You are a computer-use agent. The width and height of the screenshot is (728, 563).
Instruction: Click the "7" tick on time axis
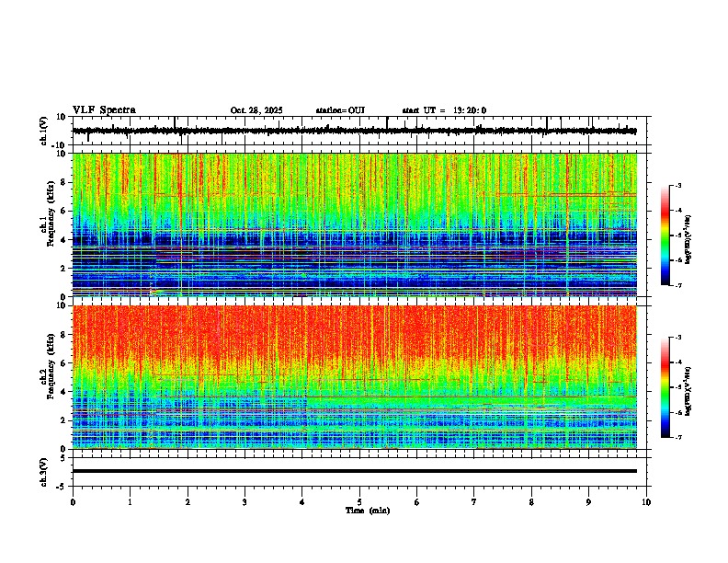tap(474, 502)
